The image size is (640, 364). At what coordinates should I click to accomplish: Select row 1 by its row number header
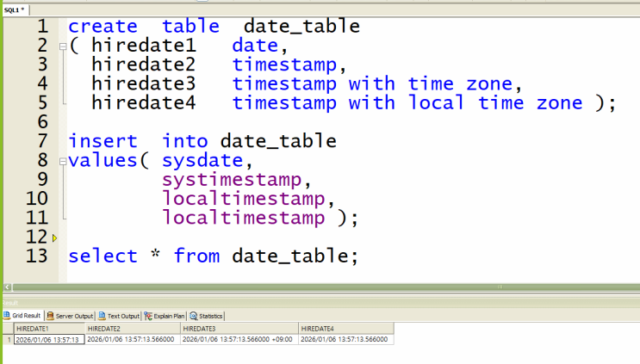(x=8, y=340)
